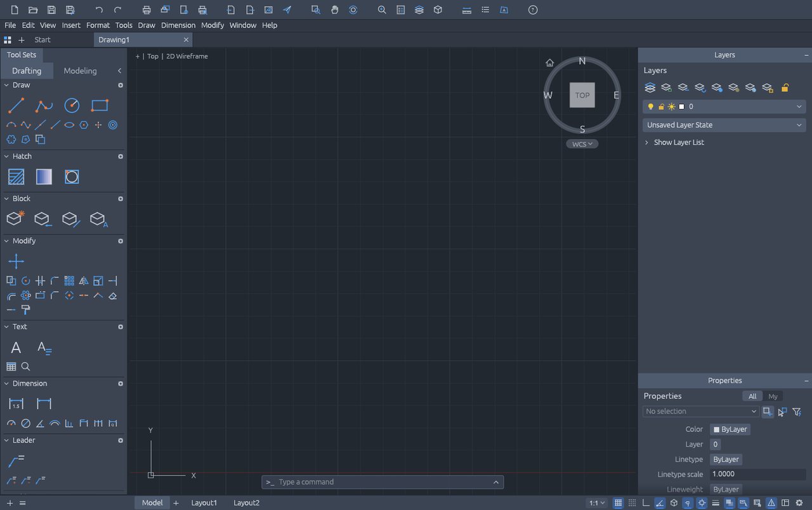Screen dimensions: 812x510
Task: Toggle line weight display in status bar
Action: tap(716, 503)
